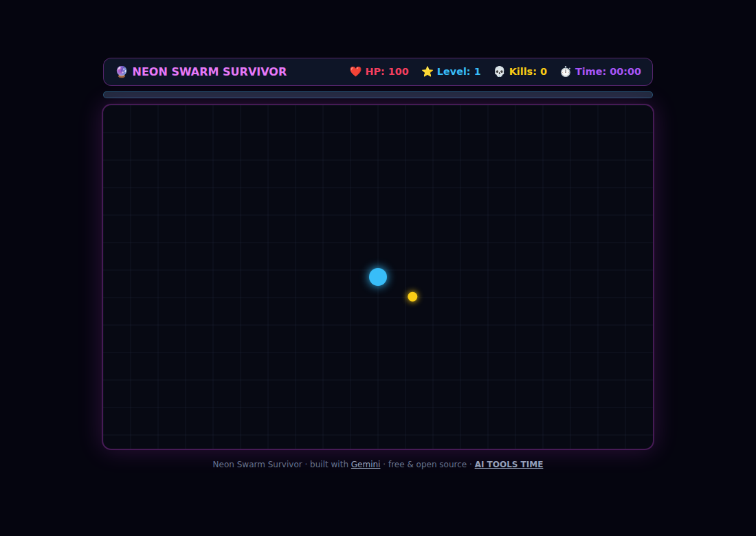Click the crystal ball game logo icon
The width and height of the screenshot is (756, 536).
coord(122,72)
